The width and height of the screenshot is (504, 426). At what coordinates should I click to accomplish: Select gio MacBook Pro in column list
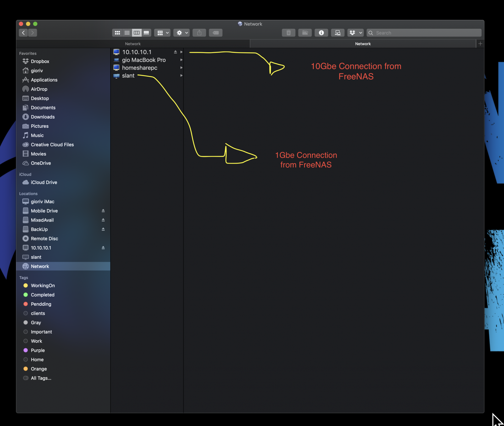click(x=147, y=60)
